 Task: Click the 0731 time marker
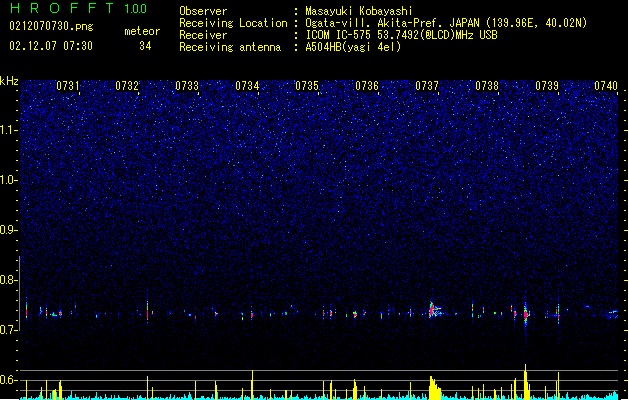coord(67,86)
